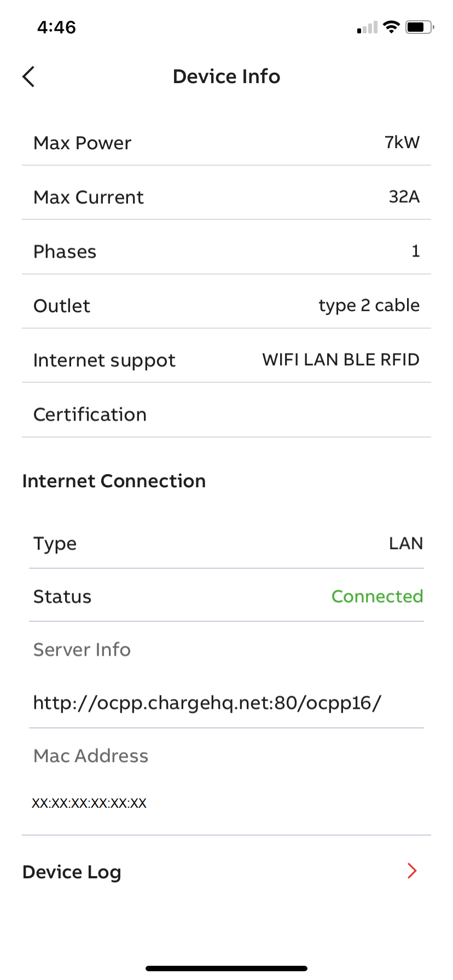Open Device Log red chevron
The height and width of the screenshot is (980, 453).
tap(412, 871)
